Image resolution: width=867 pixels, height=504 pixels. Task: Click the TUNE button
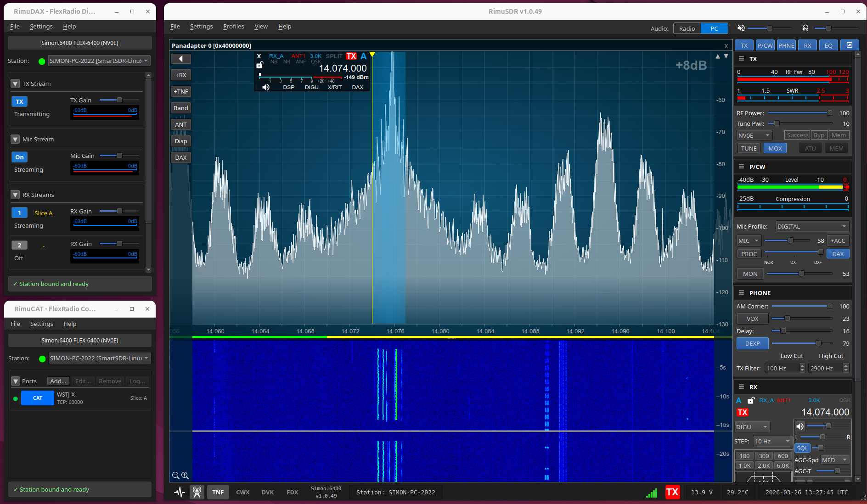coord(749,148)
